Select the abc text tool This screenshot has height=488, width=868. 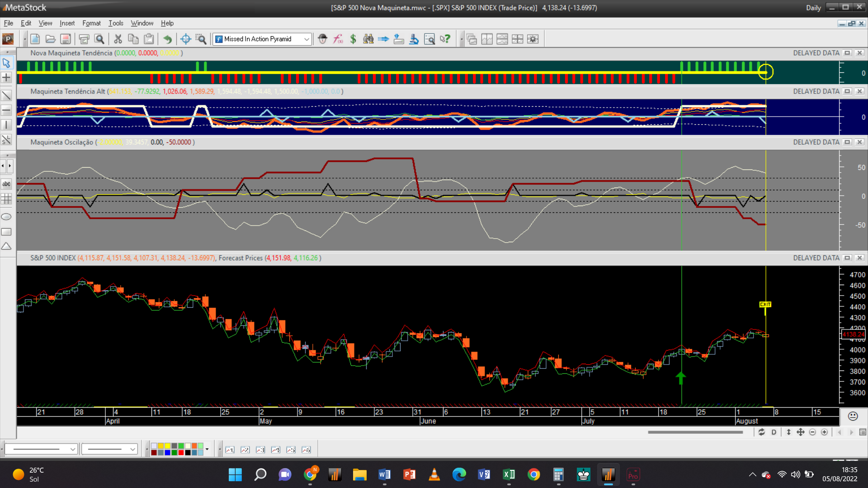tap(6, 184)
